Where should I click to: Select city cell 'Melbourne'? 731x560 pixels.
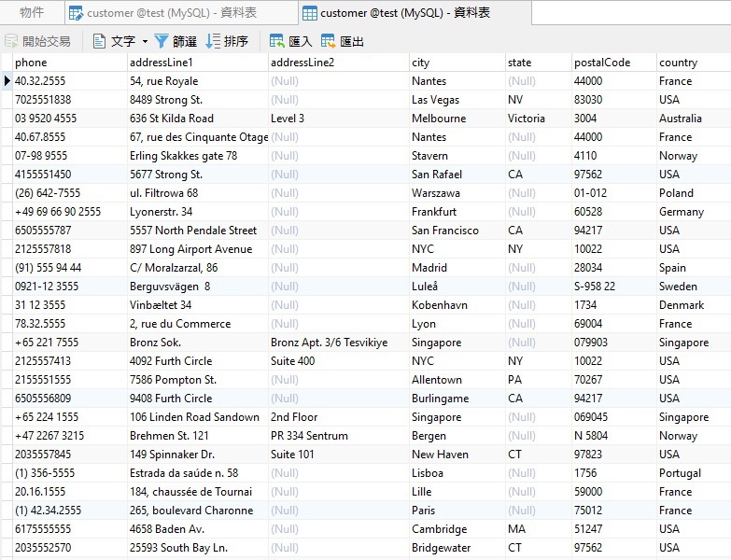[x=457, y=119]
